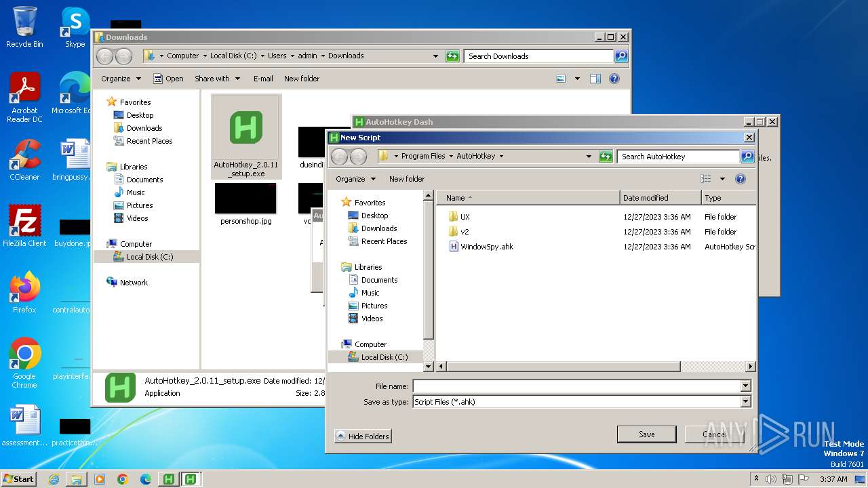The width and height of the screenshot is (868, 488).
Task: Click Hide Folders button
Action: pyautogui.click(x=363, y=436)
